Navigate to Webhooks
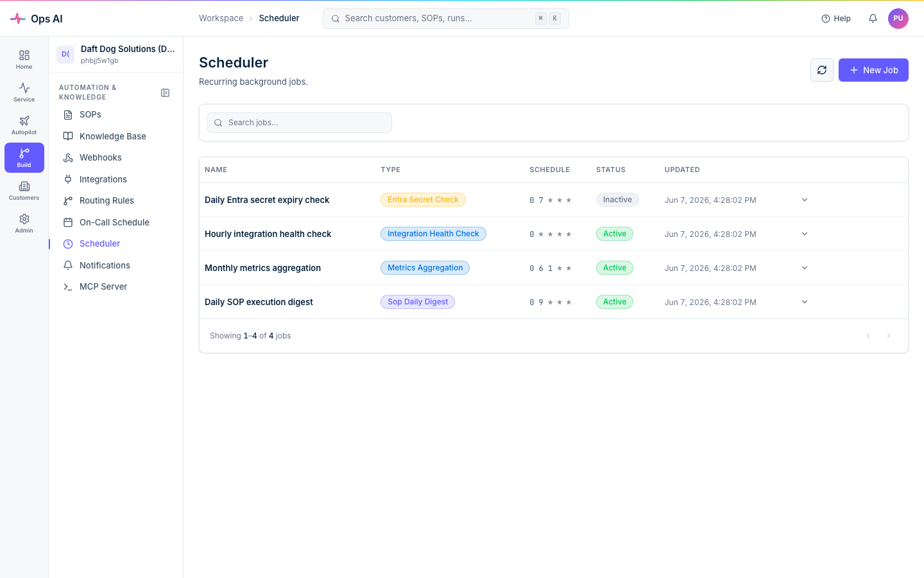The width and height of the screenshot is (924, 578). click(116, 158)
